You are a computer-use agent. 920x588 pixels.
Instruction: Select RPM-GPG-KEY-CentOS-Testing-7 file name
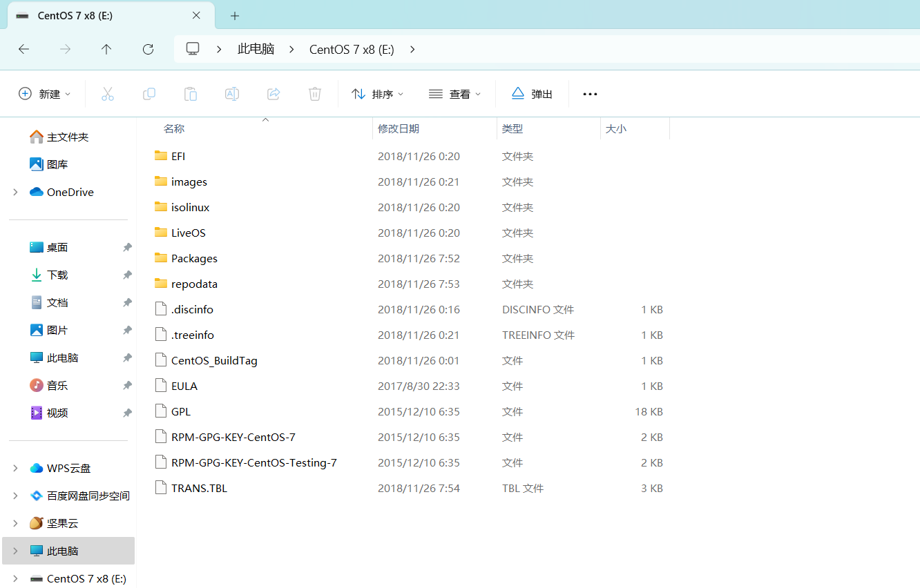254,462
